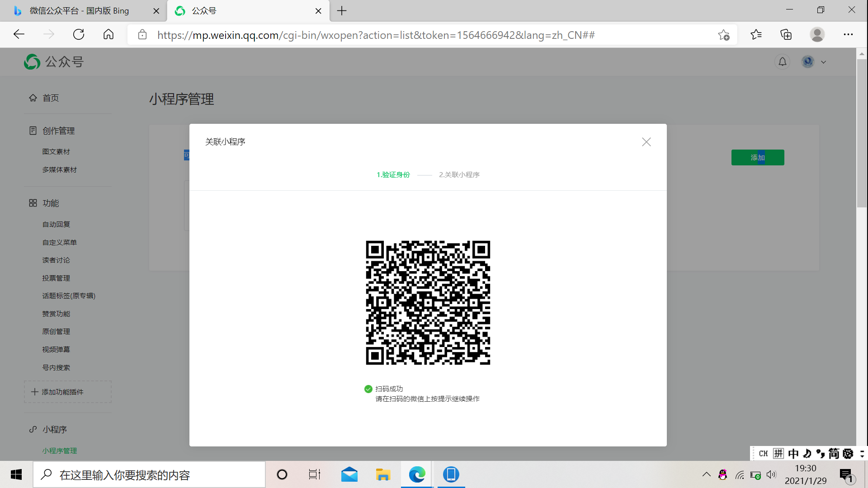Show hidden system tray icons
This screenshot has height=488, width=868.
pos(706,474)
